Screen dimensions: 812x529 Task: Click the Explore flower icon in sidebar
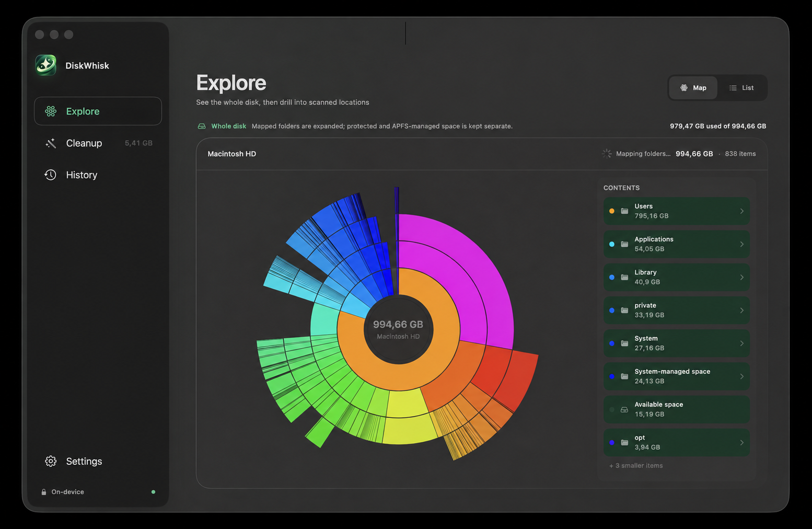point(51,111)
